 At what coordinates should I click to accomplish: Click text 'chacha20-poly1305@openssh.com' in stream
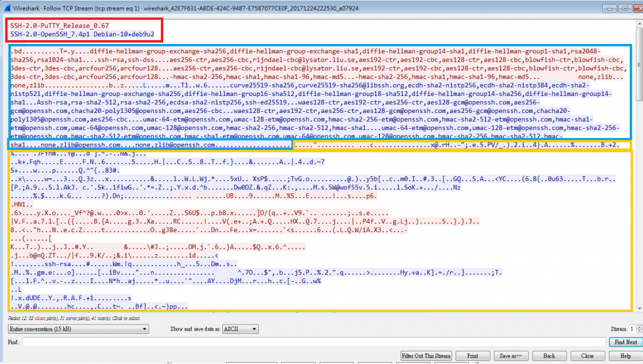pyautogui.click(x=126, y=110)
